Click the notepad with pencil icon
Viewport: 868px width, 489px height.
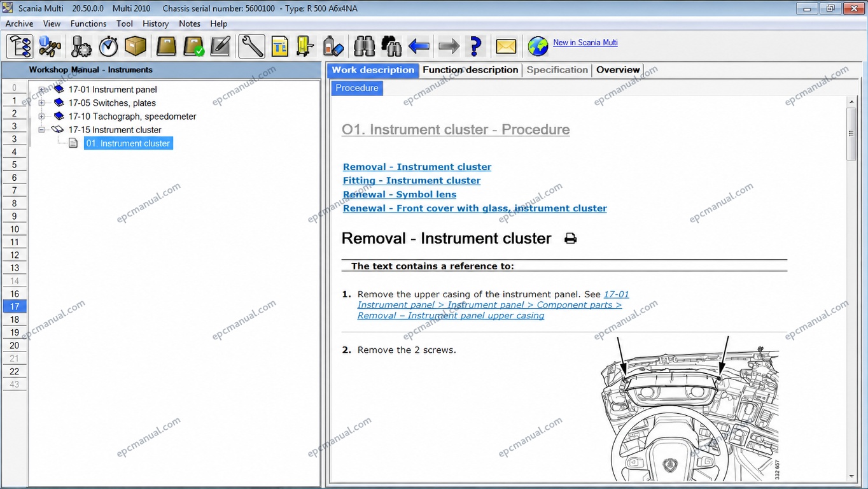click(x=220, y=46)
